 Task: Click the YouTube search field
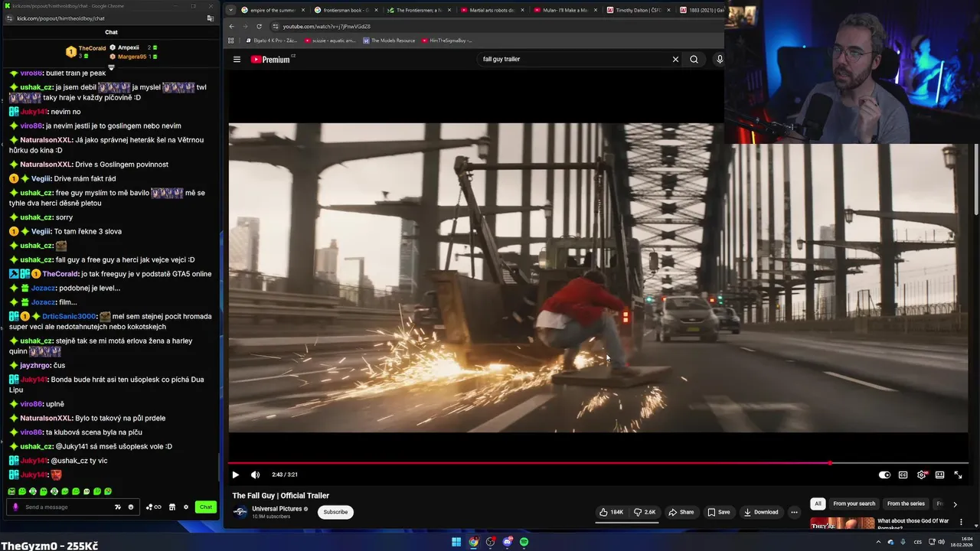574,59
